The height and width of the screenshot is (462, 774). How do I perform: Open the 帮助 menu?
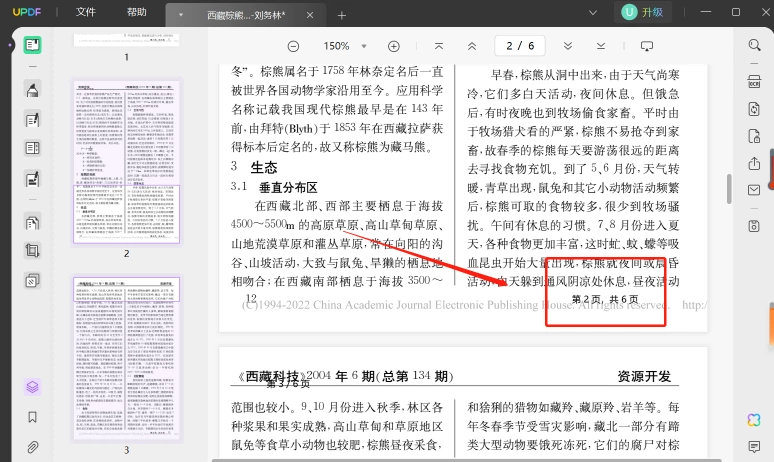click(x=137, y=12)
